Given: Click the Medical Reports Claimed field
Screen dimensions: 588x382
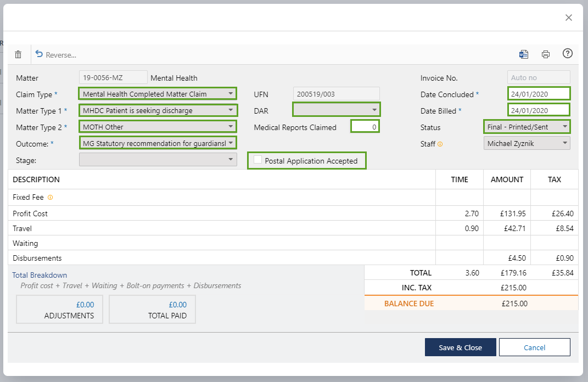Looking at the screenshot, I should coord(365,127).
